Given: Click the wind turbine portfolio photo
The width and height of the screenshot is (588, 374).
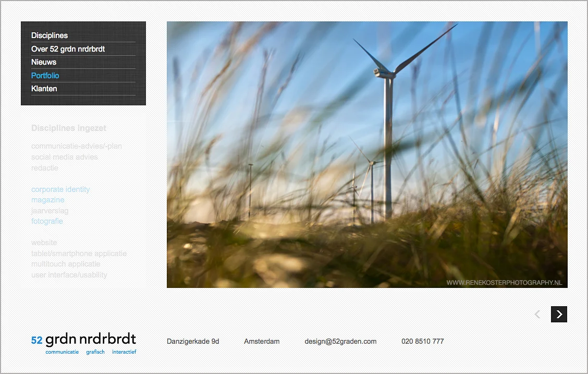Looking at the screenshot, I should pos(367,154).
